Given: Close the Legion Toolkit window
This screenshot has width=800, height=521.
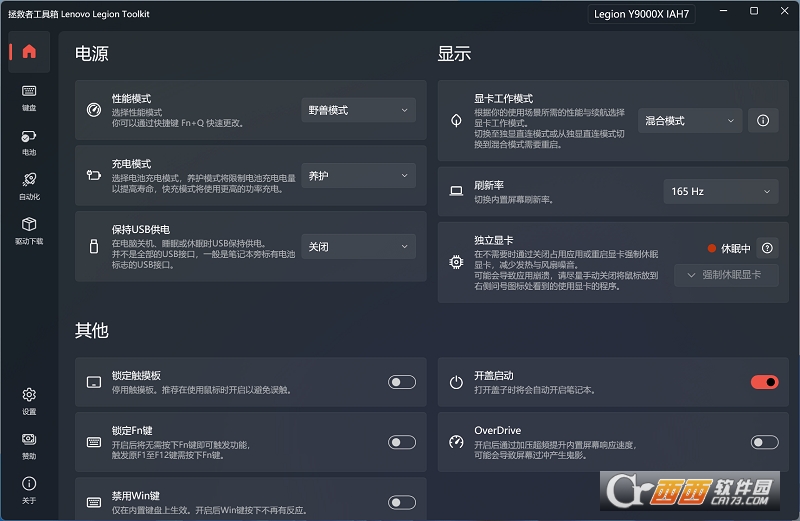Looking at the screenshot, I should 784,11.
